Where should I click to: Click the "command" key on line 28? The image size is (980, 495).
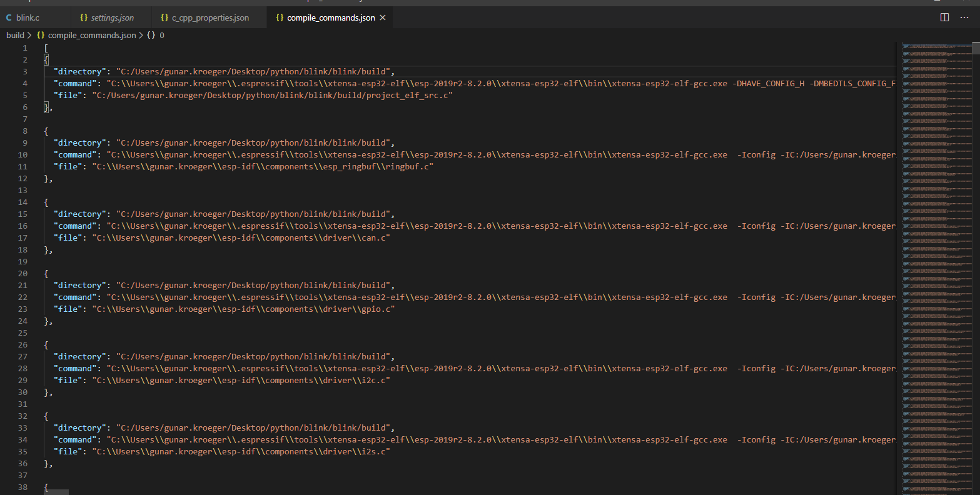click(75, 369)
